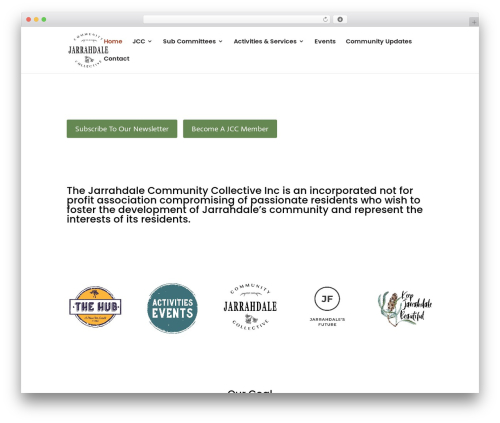Click Become A JCC Member button

(230, 129)
